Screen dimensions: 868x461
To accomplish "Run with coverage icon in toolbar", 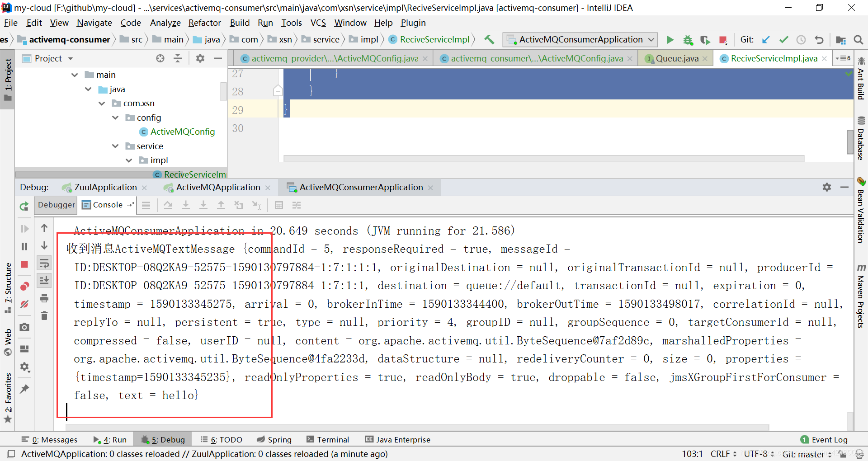I will tap(705, 40).
